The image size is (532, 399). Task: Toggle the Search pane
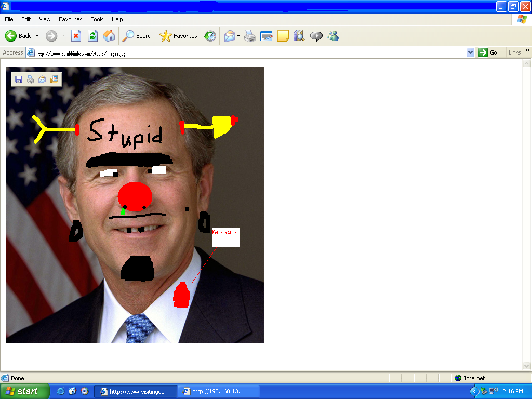pyautogui.click(x=138, y=36)
